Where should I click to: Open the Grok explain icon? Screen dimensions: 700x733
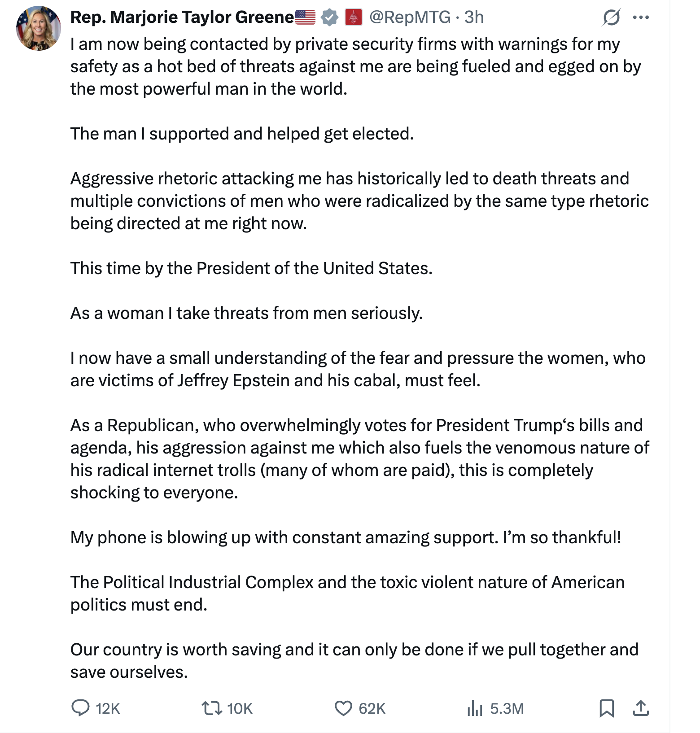612,17
